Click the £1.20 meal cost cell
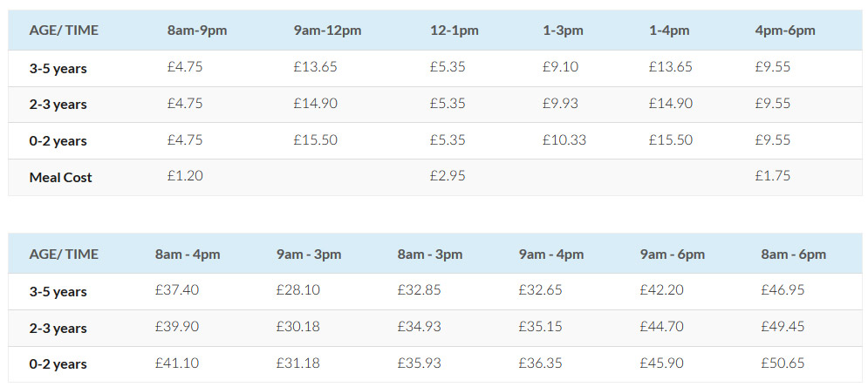Viewport: 868px width, 387px height. point(185,176)
